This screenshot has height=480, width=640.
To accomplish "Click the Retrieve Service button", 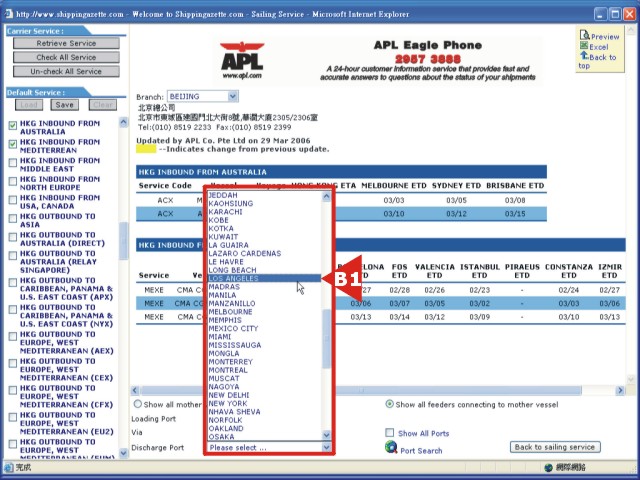I will 66,43.
